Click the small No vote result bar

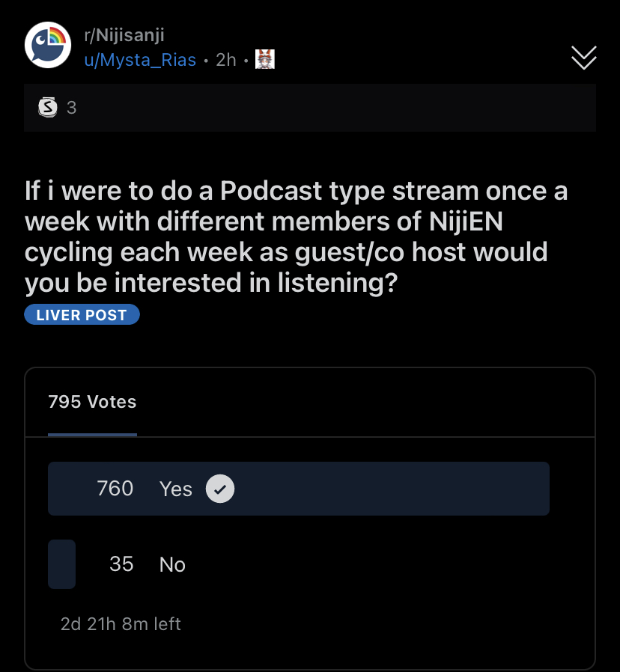tap(61, 564)
